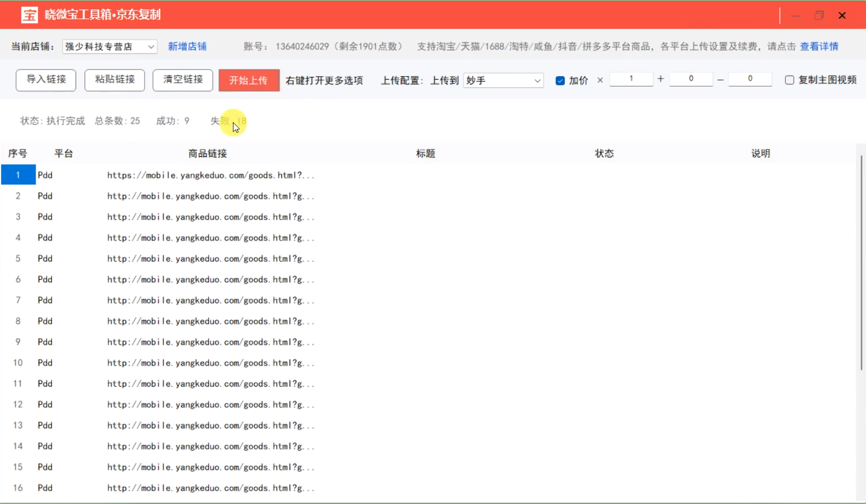Start upload with 开始上传 button
The height and width of the screenshot is (504, 866).
[249, 81]
